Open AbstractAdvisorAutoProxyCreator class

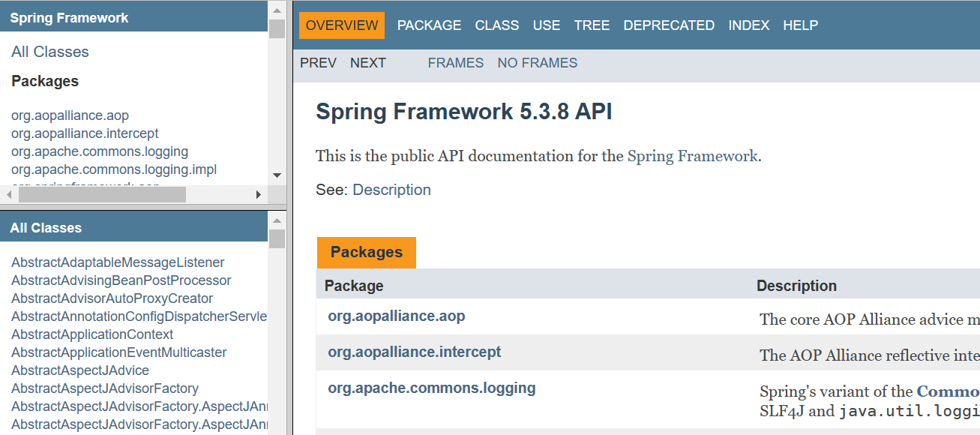112,298
